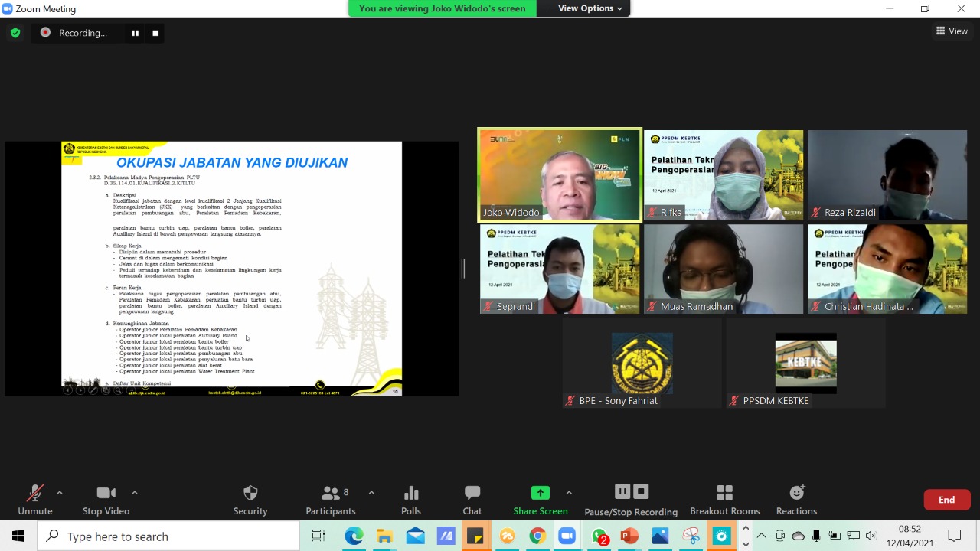Open the Reactions menu
This screenshot has height=551, width=980.
[796, 500]
